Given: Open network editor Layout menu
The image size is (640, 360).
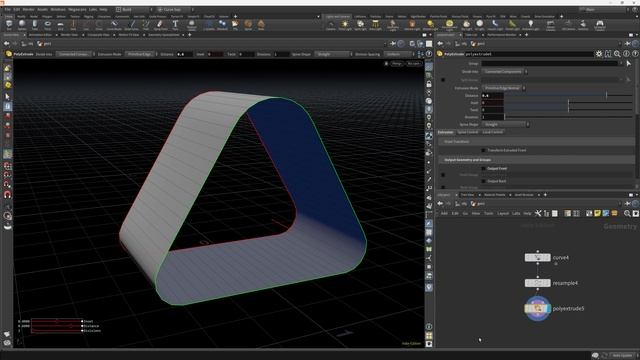Looking at the screenshot, I should 503,213.
